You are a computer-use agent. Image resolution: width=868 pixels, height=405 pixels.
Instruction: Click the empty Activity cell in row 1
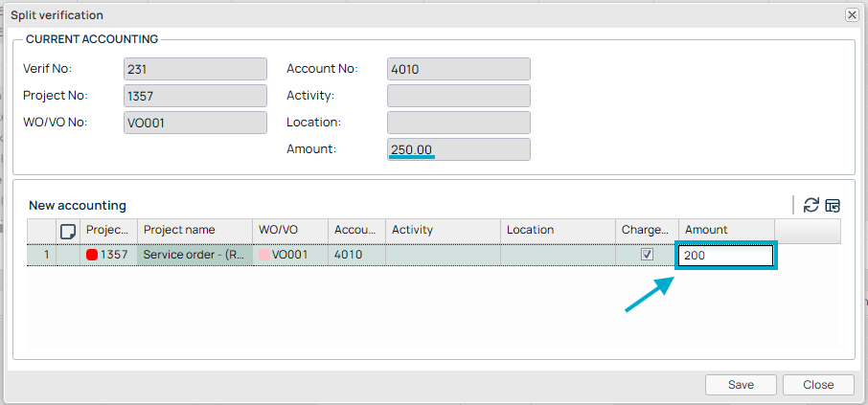[443, 255]
